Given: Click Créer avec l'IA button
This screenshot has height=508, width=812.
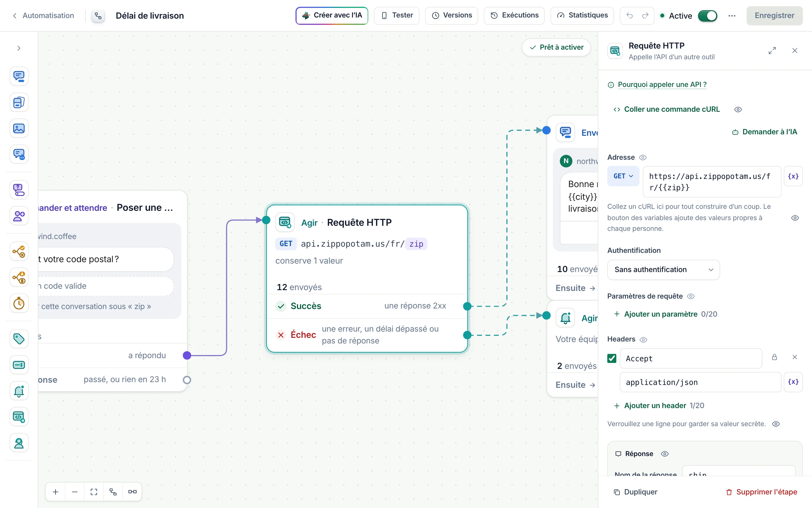Looking at the screenshot, I should point(332,16).
